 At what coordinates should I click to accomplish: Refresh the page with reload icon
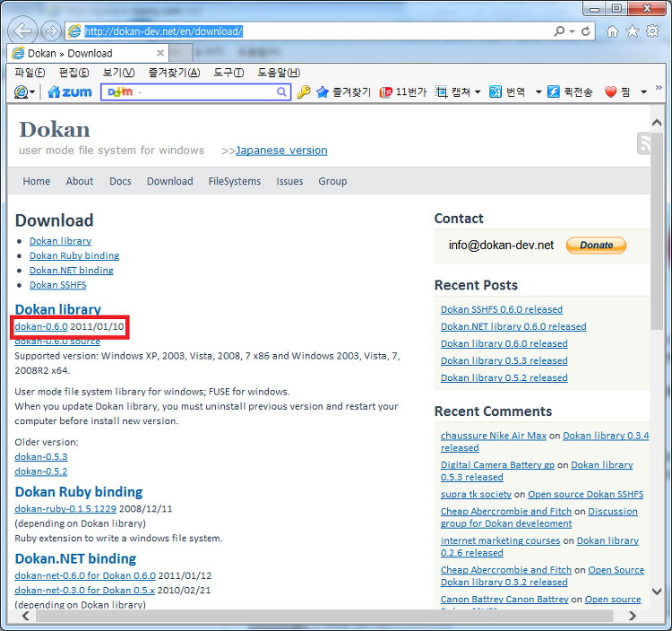click(x=585, y=31)
